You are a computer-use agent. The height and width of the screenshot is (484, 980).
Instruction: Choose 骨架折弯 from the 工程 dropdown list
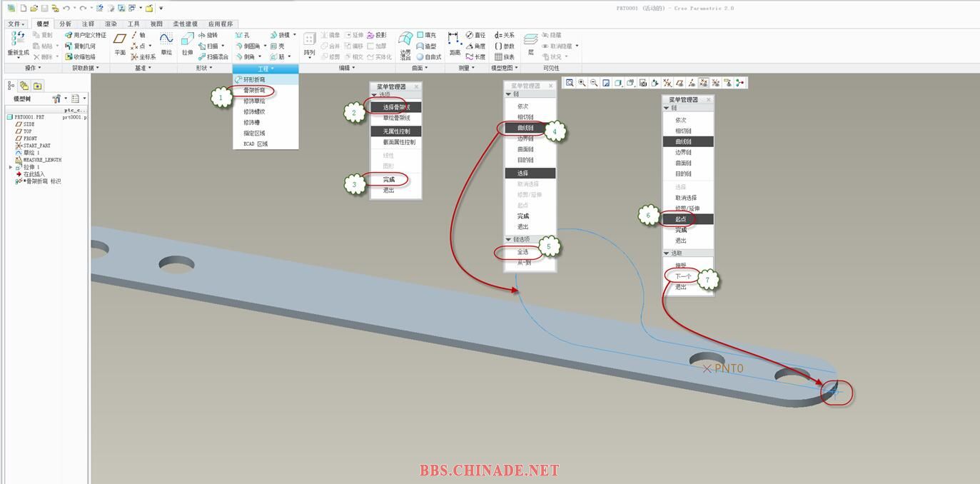click(253, 91)
